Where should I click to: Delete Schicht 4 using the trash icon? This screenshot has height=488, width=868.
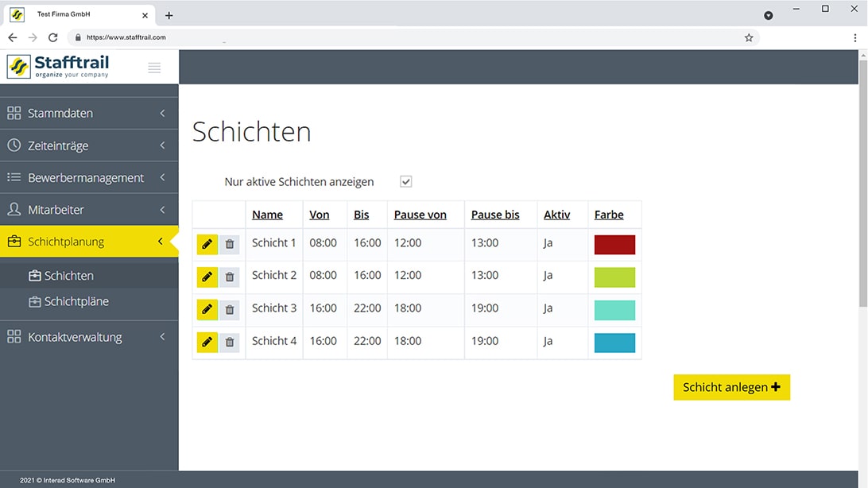click(x=229, y=342)
